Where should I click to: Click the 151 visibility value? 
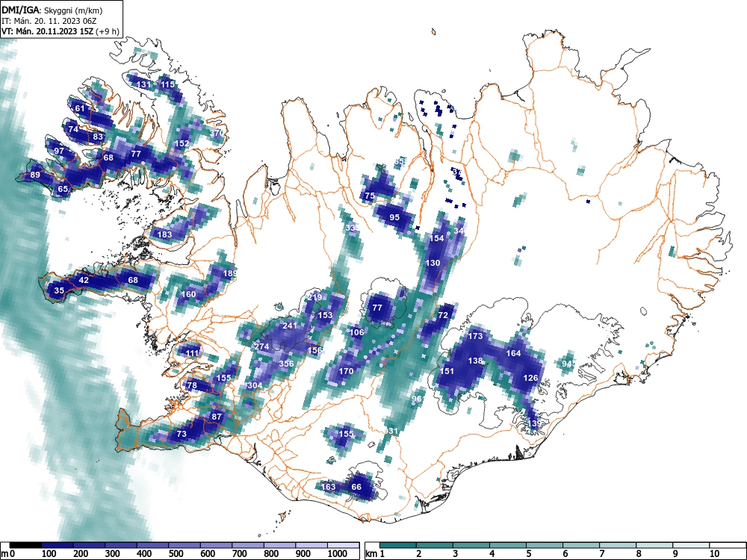pos(447,371)
